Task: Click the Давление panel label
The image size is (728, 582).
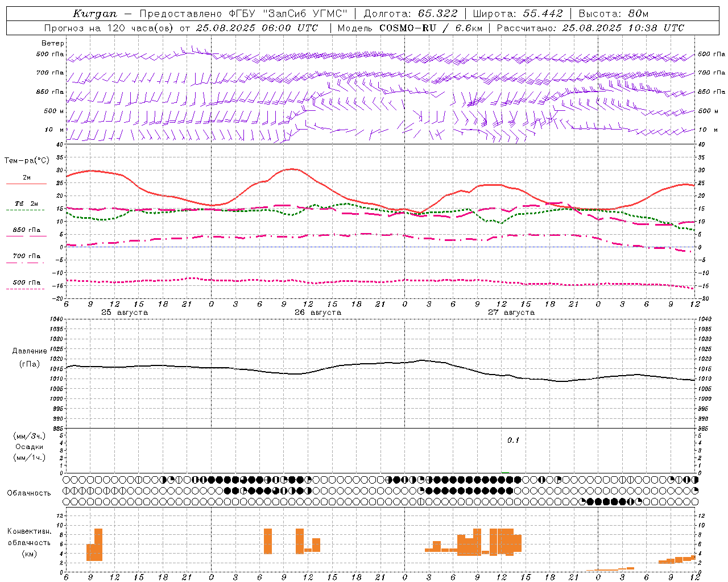Action: [x=30, y=351]
